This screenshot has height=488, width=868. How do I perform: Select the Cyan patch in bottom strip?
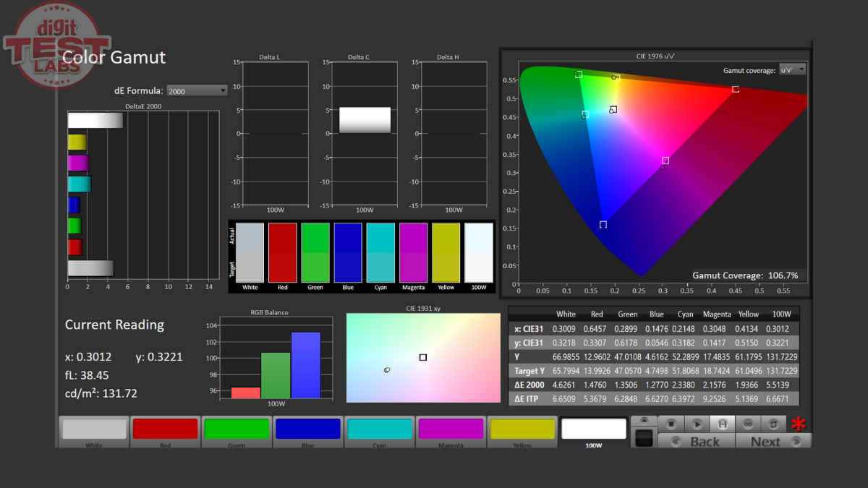click(x=379, y=429)
